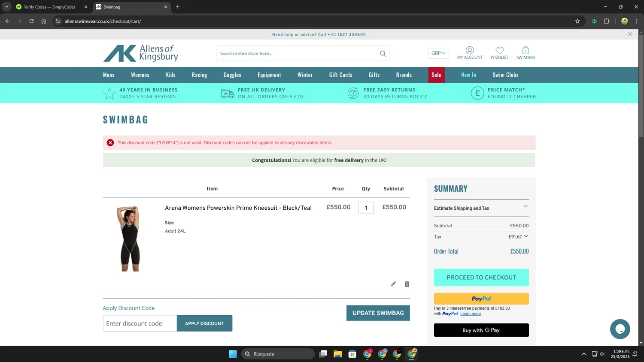Click Allens of Kingsbury logo
Viewport: 644px width, 362px height.
(140, 53)
